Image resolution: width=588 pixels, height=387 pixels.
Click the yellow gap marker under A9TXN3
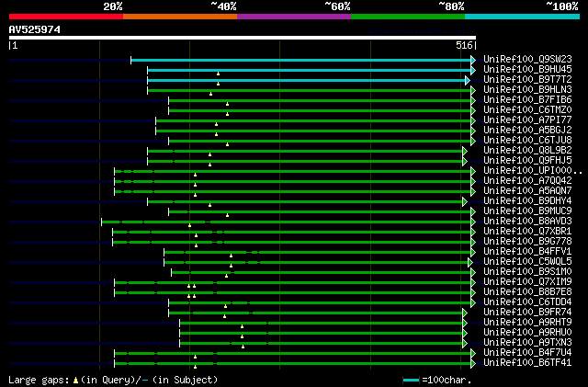click(243, 347)
